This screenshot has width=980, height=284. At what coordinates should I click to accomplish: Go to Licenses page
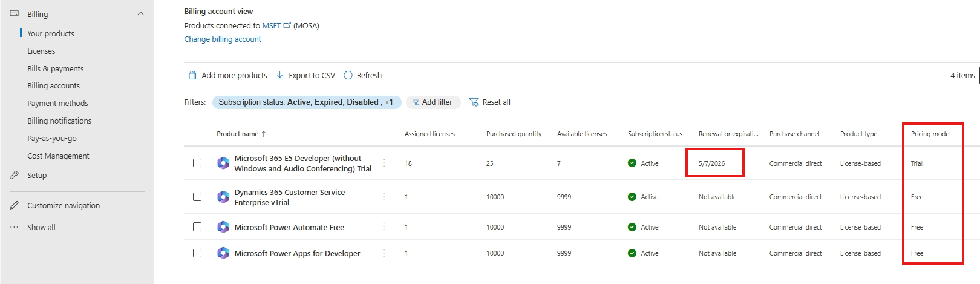pyautogui.click(x=41, y=51)
